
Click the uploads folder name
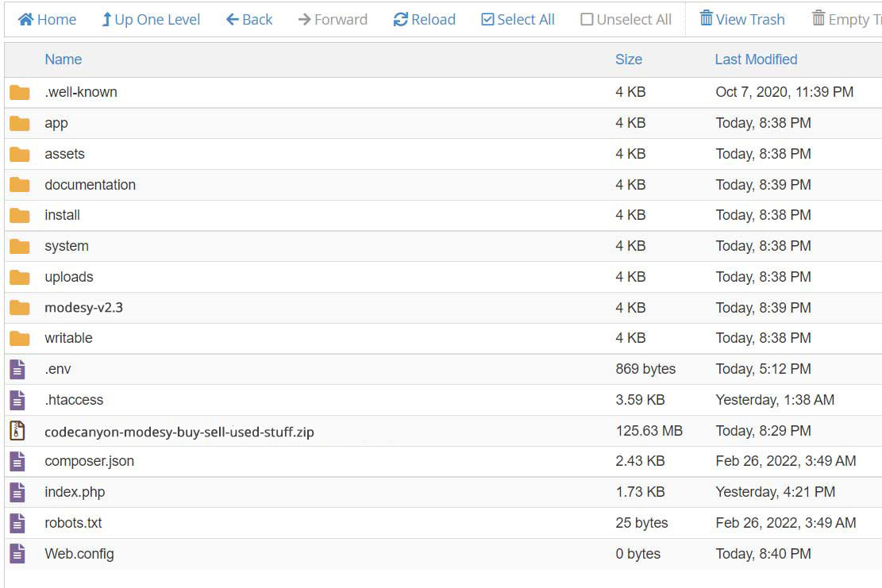(69, 277)
